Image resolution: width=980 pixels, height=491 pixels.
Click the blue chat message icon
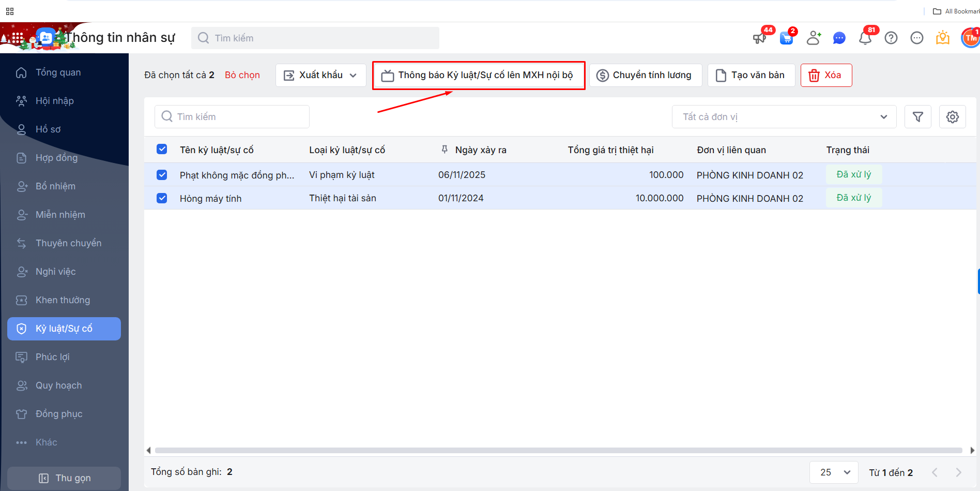coord(839,38)
